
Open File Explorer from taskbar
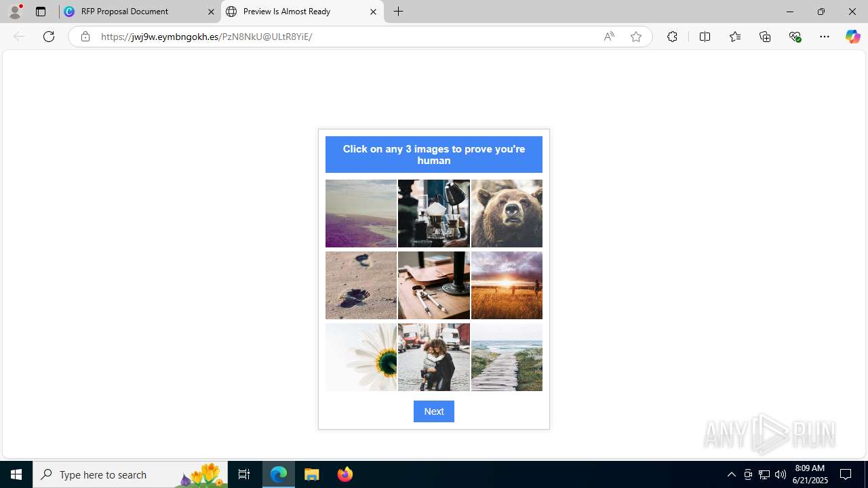(312, 474)
